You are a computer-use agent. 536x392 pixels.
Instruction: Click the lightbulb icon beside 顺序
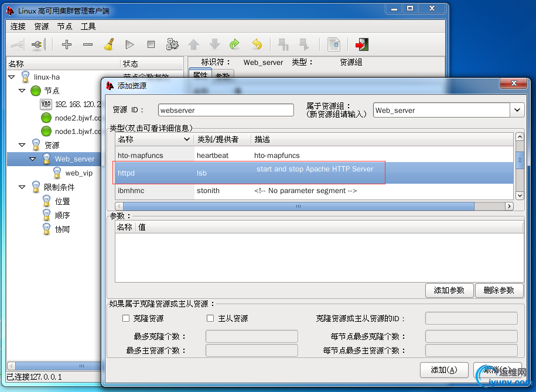click(x=46, y=215)
